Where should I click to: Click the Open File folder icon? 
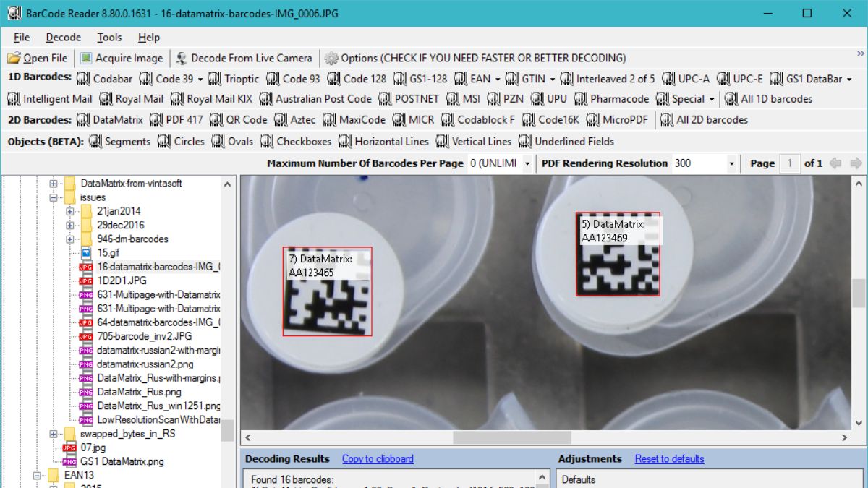coord(14,58)
